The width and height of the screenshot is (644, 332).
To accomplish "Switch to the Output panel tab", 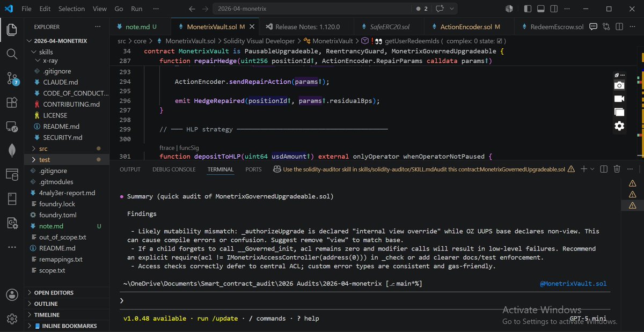I will tap(130, 169).
